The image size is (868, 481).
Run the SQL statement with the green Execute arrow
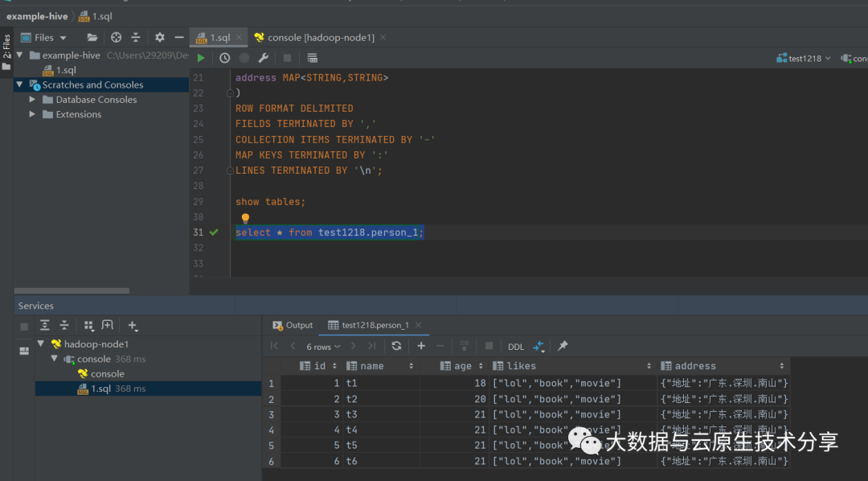tap(201, 58)
